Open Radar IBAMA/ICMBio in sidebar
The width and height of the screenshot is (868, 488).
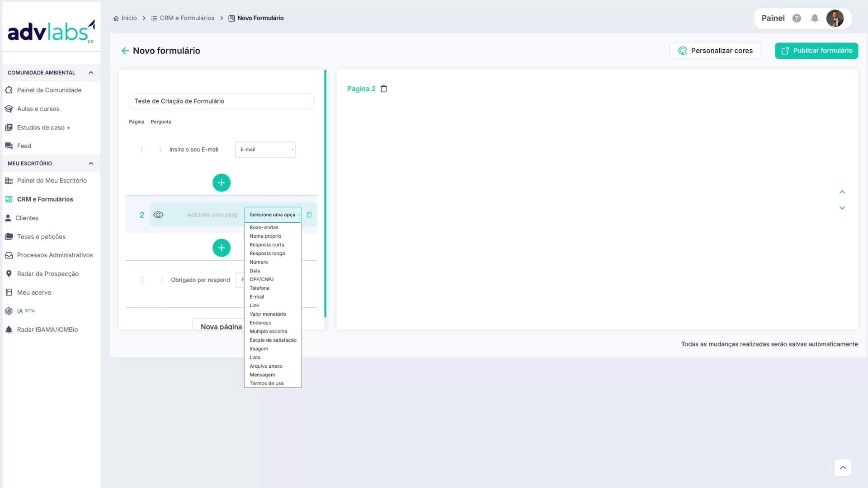coord(47,330)
